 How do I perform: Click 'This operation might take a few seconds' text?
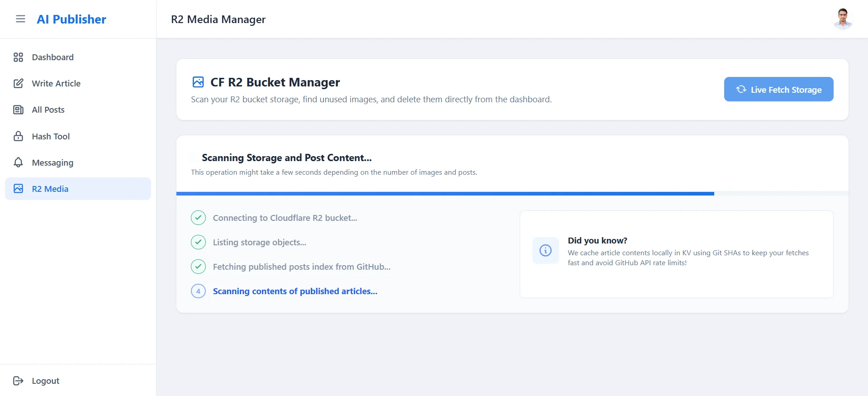[x=334, y=172]
